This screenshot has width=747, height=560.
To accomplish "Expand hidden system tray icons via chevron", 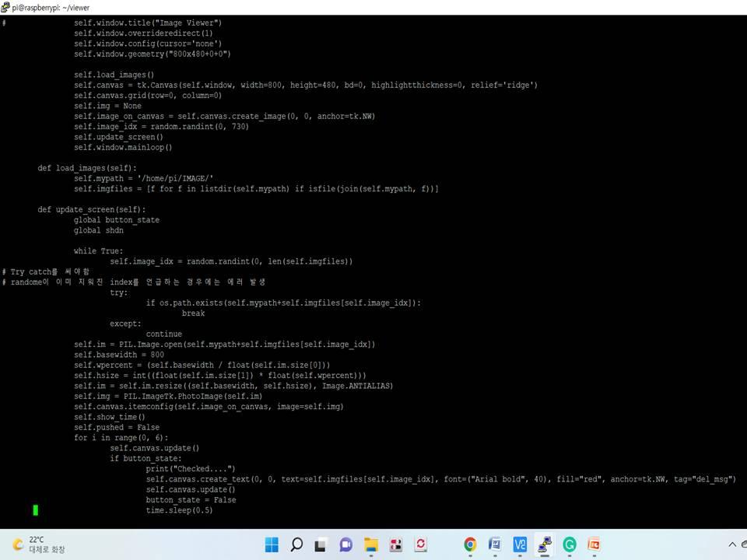I will click(x=732, y=544).
